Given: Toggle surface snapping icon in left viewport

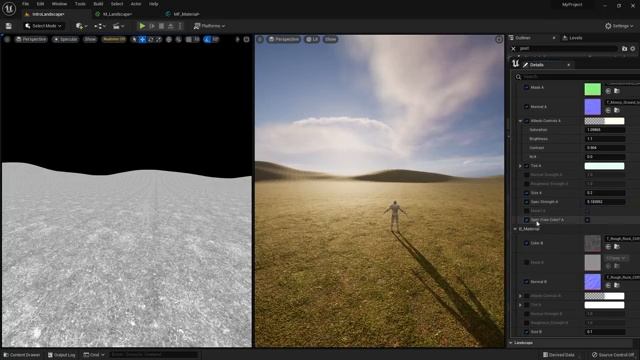Looking at the screenshot, I should pyautogui.click(x=179, y=40).
